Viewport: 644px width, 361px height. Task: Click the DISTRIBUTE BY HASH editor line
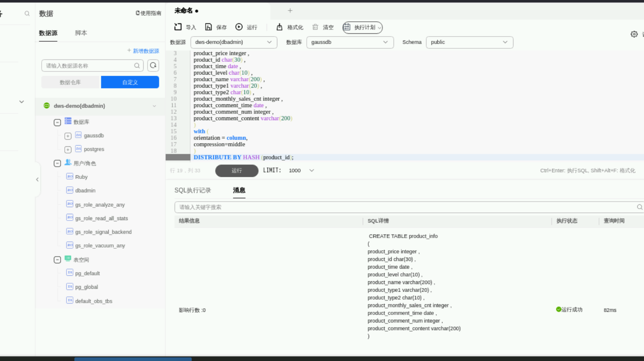(244, 157)
